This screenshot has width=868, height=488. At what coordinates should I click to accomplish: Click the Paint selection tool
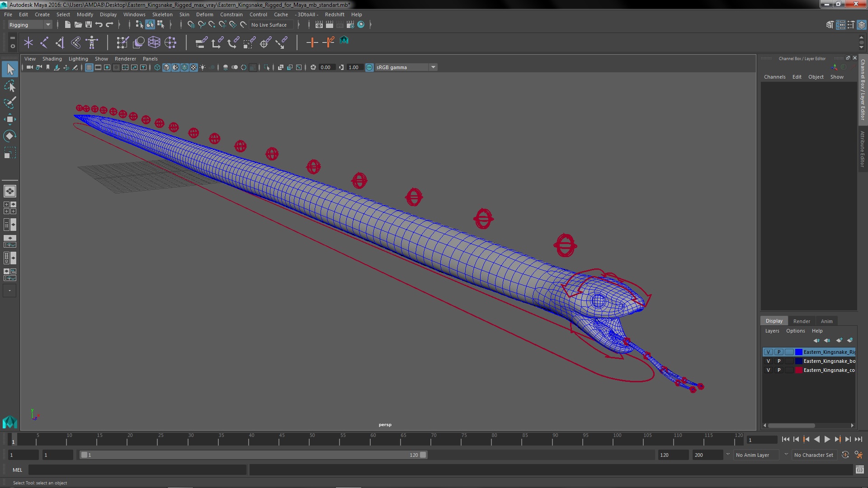[9, 103]
